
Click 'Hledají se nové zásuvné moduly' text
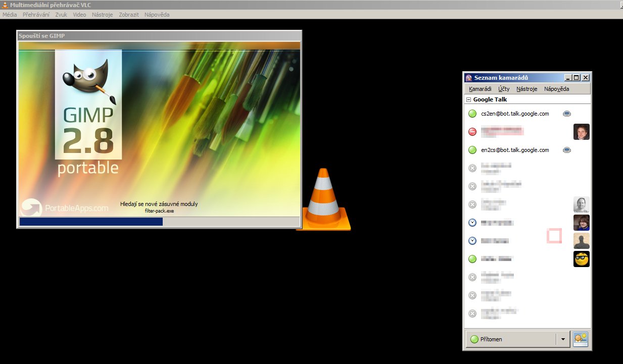(159, 204)
